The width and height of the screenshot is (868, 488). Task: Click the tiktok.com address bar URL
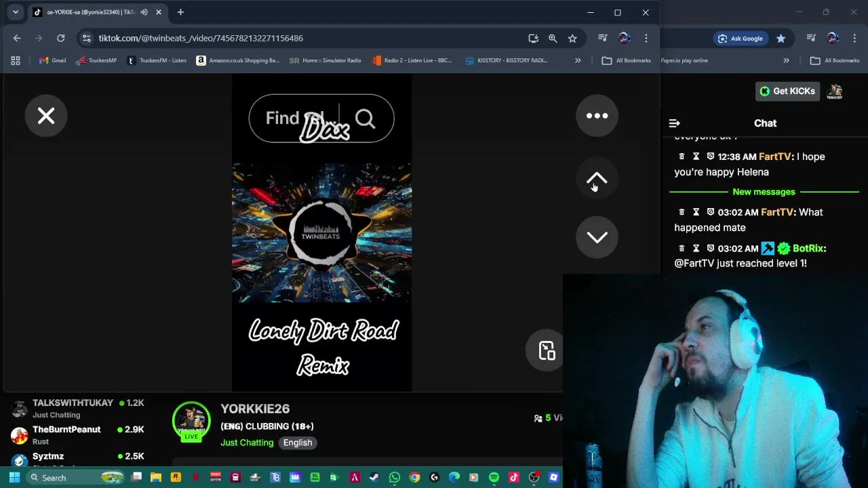201,39
